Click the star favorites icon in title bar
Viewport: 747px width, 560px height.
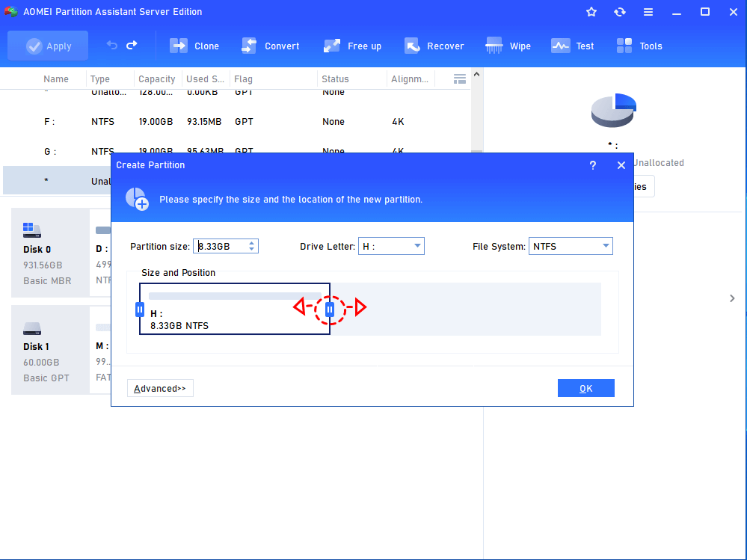[x=591, y=12]
